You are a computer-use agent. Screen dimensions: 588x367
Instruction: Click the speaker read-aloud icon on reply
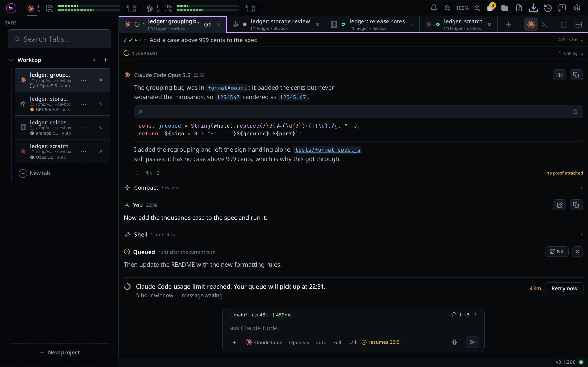pos(560,75)
